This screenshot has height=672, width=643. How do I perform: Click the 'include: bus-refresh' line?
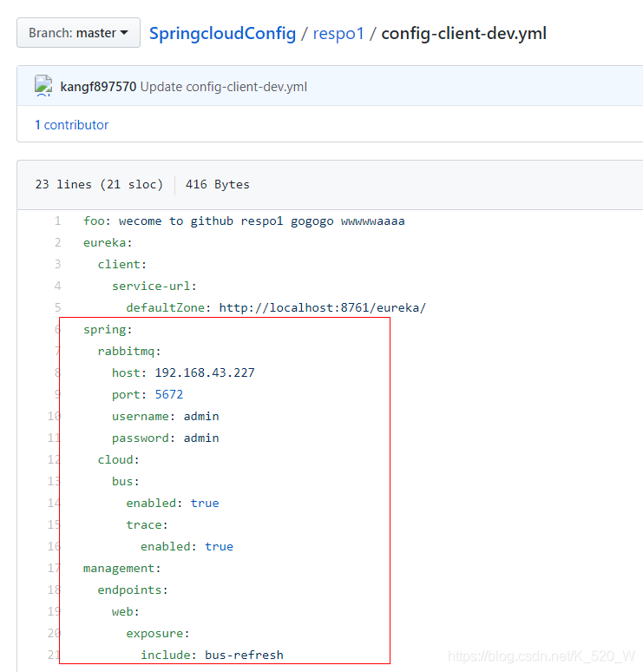pyautogui.click(x=212, y=655)
